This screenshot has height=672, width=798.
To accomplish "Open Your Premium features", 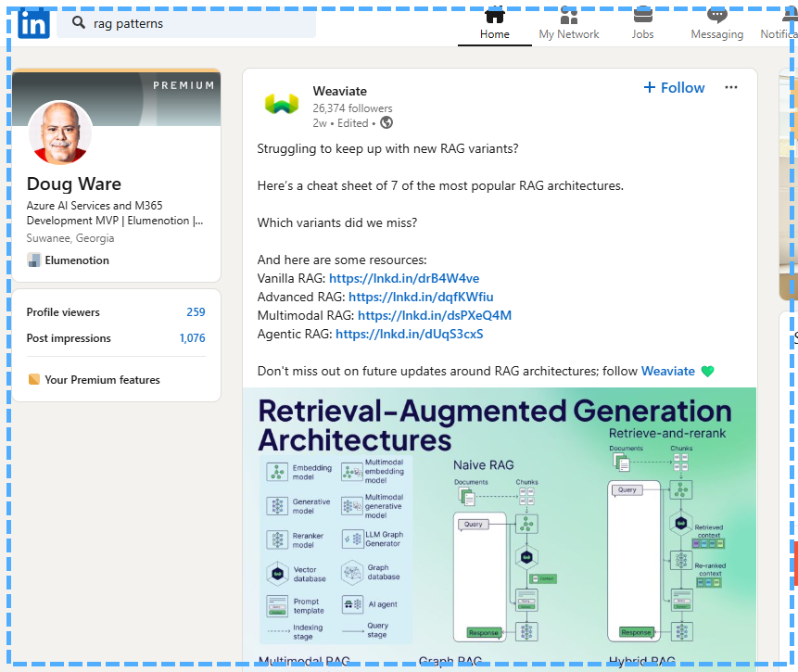I will (102, 380).
